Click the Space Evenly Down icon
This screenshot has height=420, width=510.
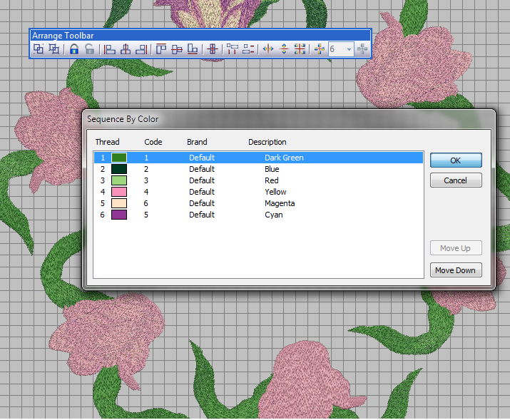pyautogui.click(x=248, y=49)
